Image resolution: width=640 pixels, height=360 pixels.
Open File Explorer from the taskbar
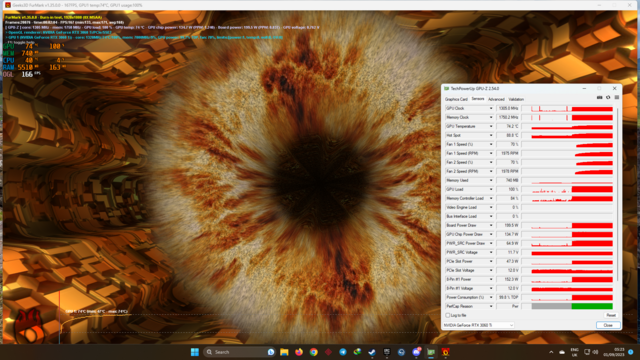click(284, 352)
